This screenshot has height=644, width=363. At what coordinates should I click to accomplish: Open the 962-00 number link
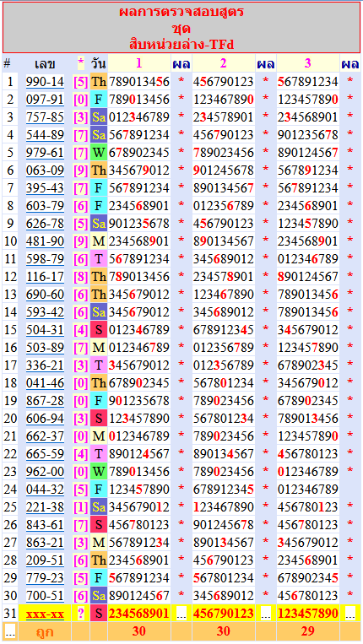click(46, 472)
